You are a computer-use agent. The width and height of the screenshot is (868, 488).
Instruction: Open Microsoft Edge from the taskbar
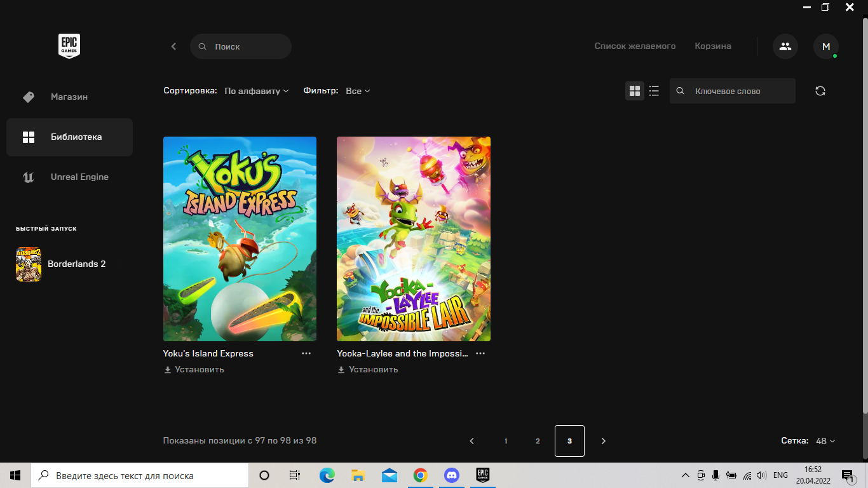click(x=327, y=475)
